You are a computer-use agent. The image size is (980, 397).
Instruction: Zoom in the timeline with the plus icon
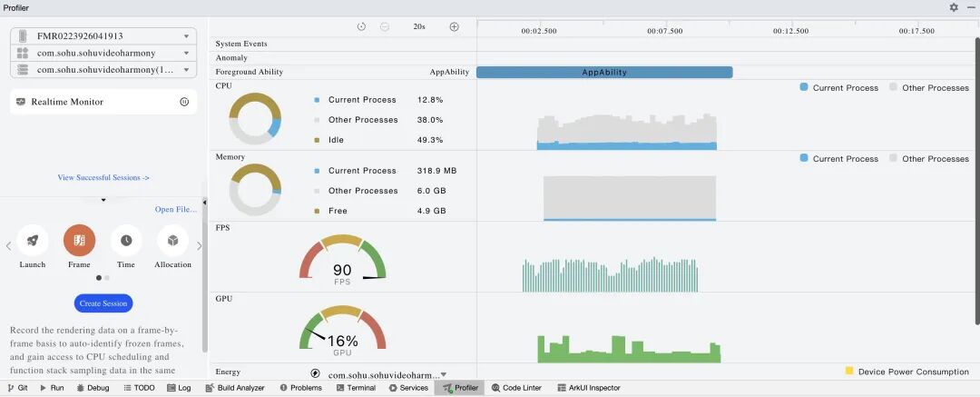click(455, 26)
